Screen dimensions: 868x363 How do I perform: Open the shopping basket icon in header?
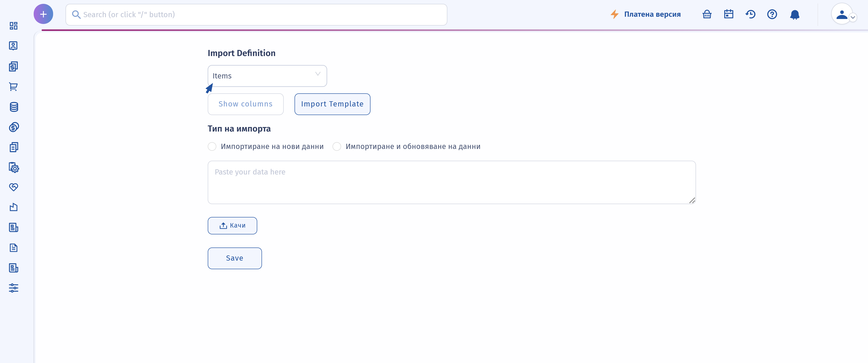pyautogui.click(x=707, y=14)
